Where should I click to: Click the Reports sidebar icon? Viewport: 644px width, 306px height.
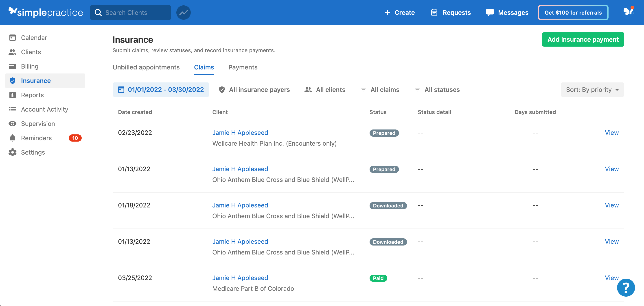coord(13,95)
